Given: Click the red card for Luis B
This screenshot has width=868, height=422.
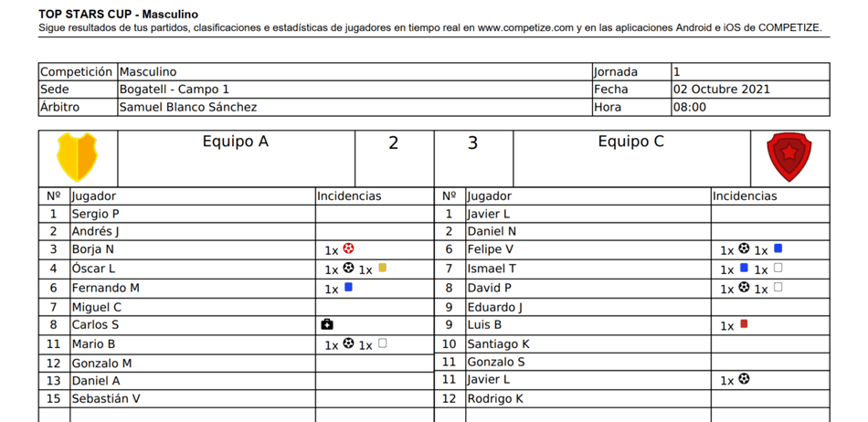Looking at the screenshot, I should [x=744, y=324].
